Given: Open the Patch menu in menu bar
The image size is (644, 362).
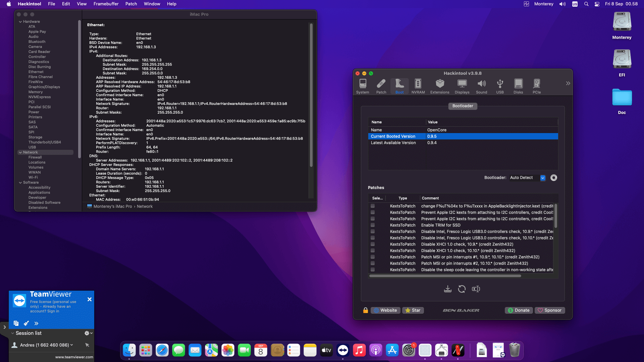Looking at the screenshot, I should (x=131, y=4).
